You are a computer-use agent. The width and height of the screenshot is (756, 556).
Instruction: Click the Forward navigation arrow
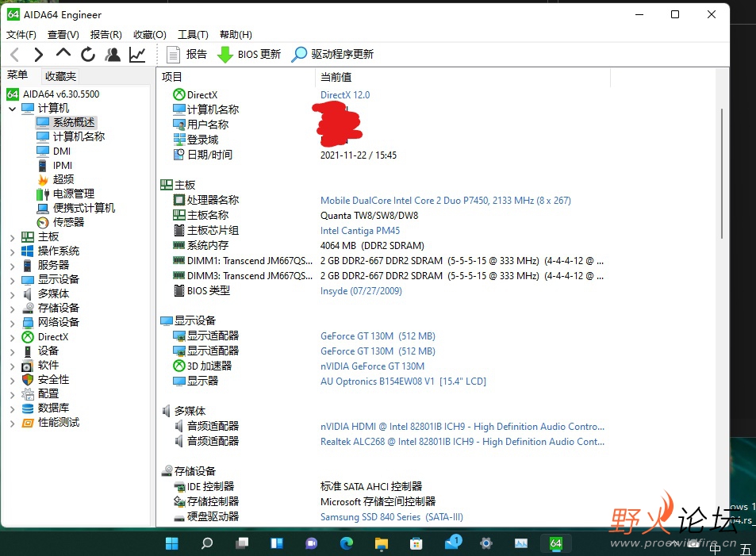(39, 55)
